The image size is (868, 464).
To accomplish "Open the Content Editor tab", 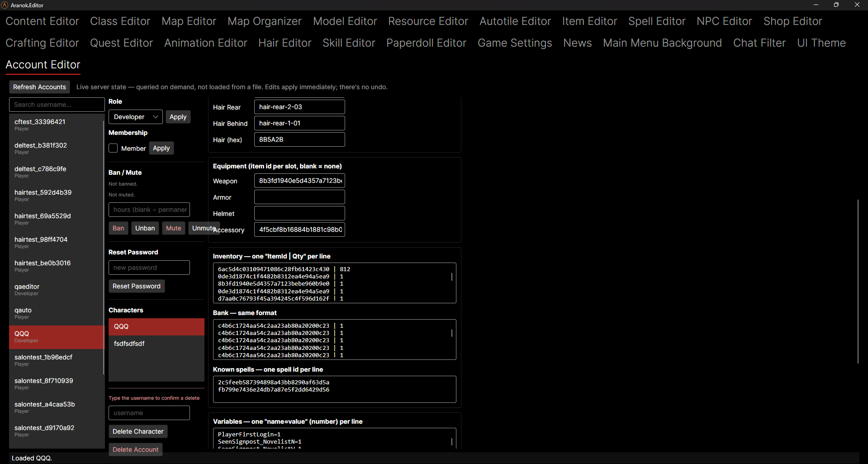I will point(42,21).
